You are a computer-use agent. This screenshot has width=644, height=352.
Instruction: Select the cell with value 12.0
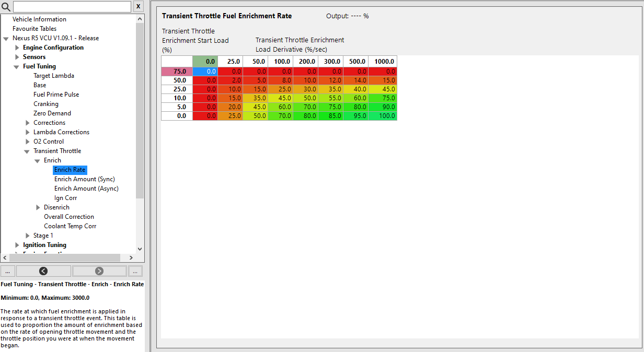[331, 80]
